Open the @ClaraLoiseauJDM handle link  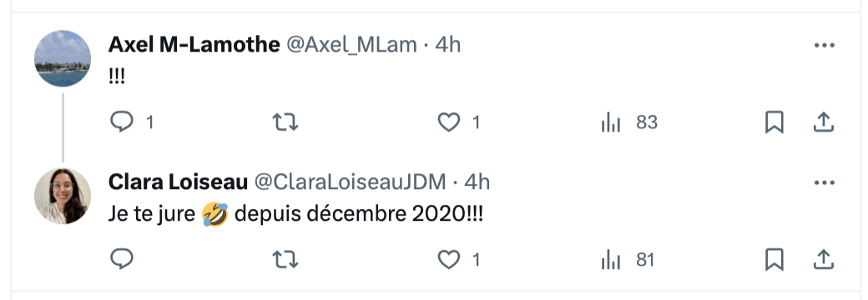coord(350,182)
